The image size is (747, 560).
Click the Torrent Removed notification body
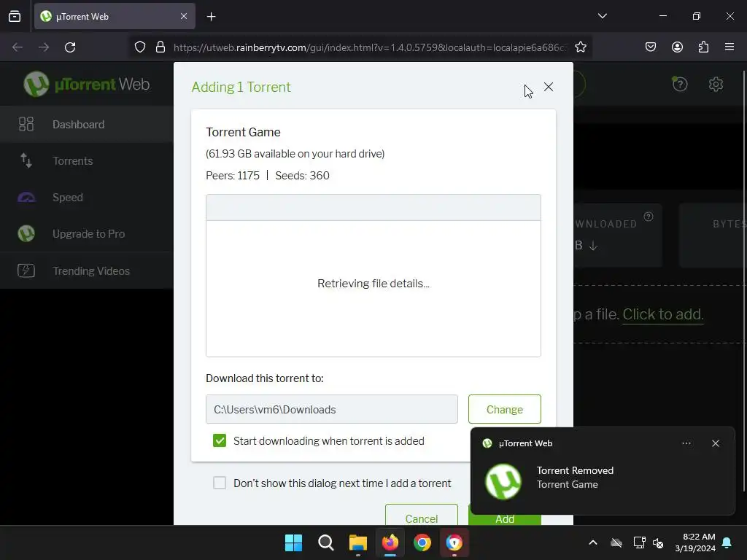602,478
